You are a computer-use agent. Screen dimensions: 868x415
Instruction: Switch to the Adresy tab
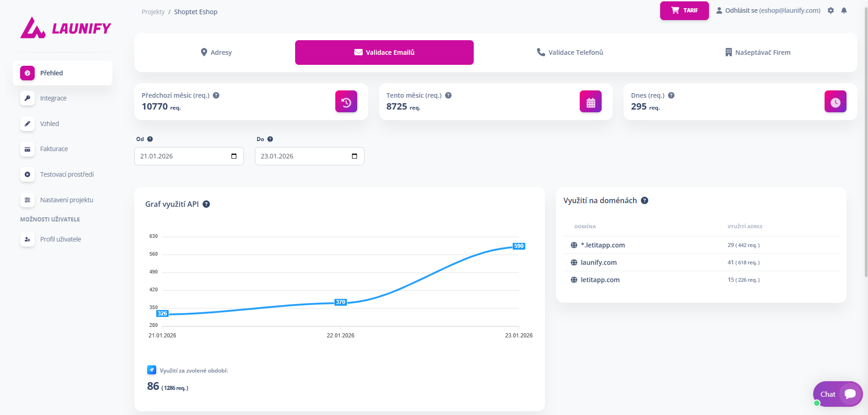[x=217, y=53]
